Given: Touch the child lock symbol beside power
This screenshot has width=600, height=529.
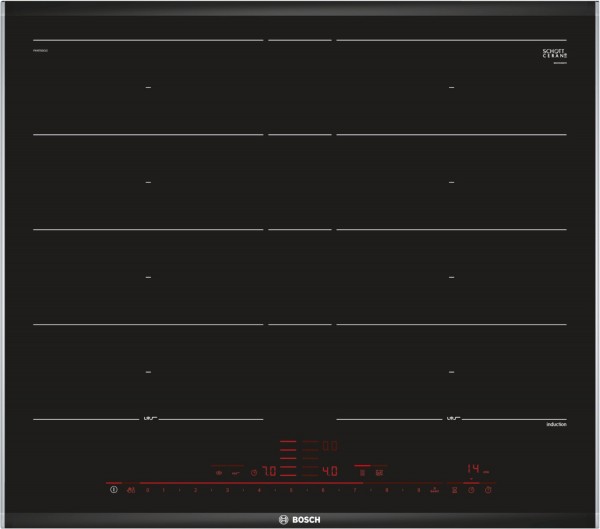Looking at the screenshot, I should point(131,490).
